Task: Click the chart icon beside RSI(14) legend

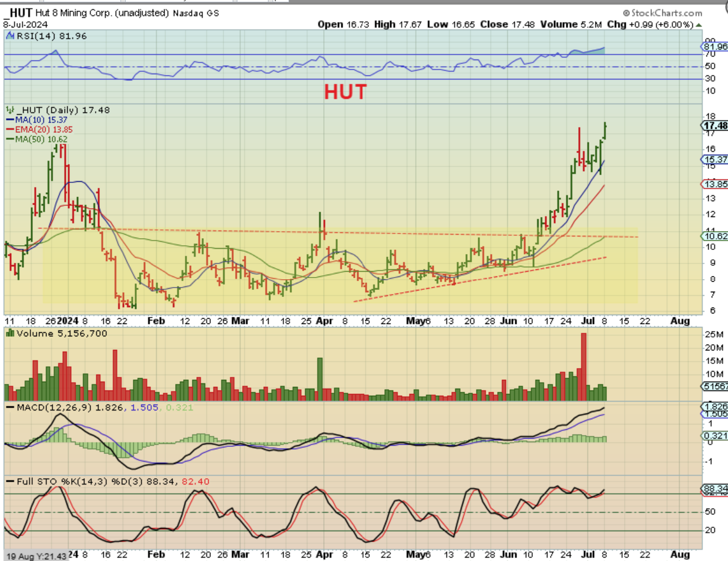Action: pyautogui.click(x=10, y=36)
